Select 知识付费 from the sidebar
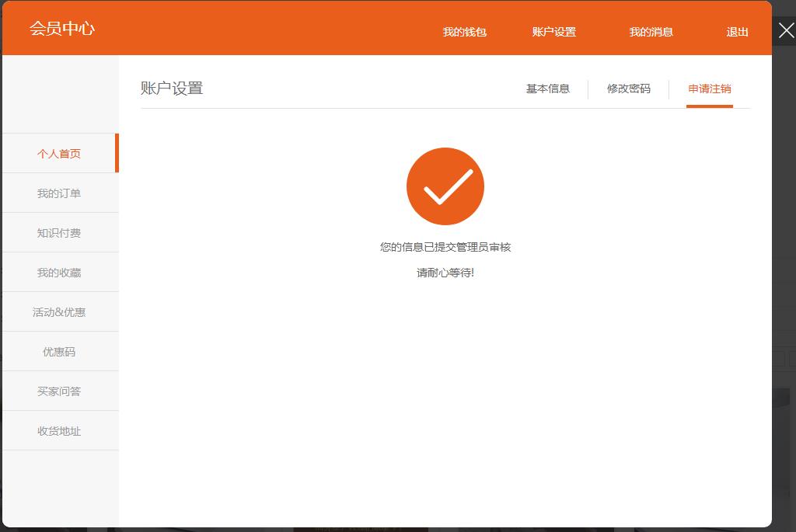 pos(59,233)
